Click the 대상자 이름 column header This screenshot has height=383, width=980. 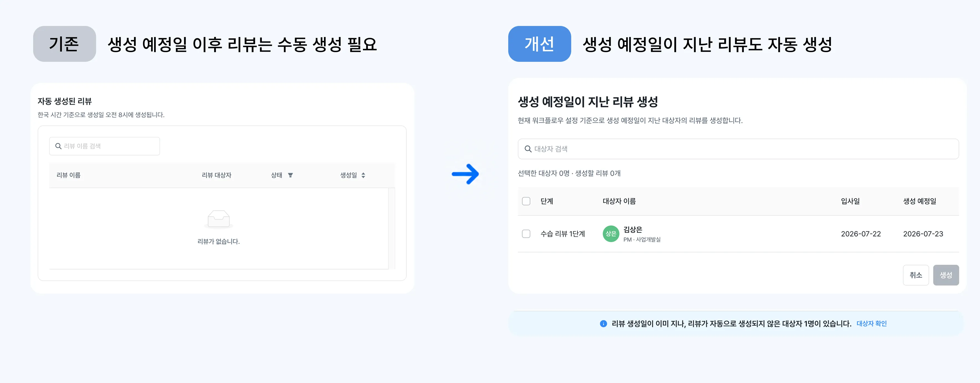click(619, 201)
